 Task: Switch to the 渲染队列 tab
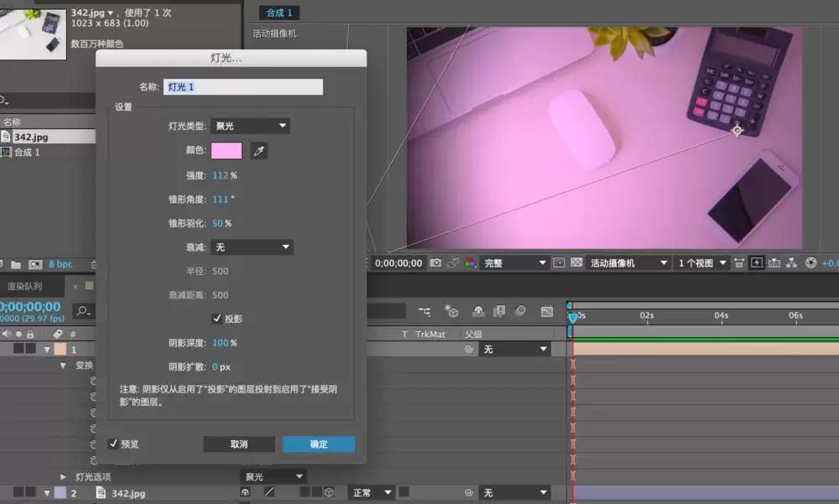[x=24, y=286]
